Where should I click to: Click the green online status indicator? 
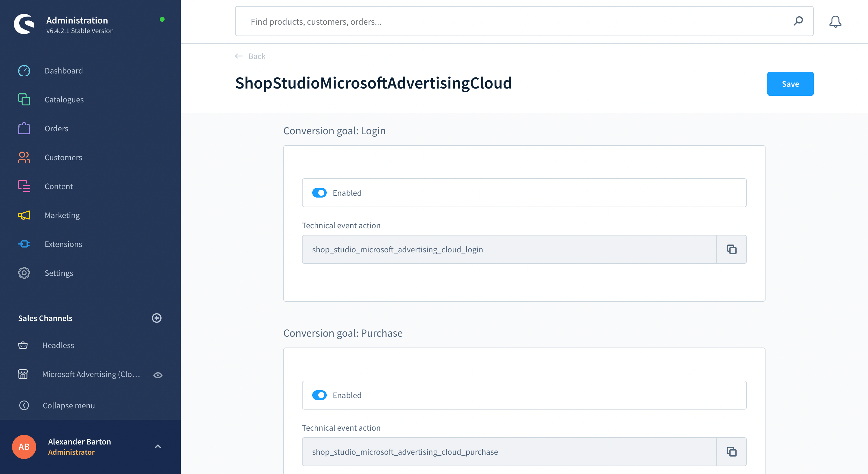(x=162, y=20)
